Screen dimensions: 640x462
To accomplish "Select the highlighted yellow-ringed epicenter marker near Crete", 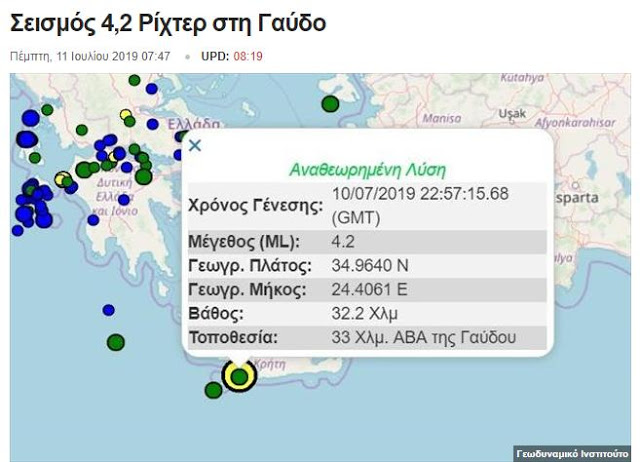I will point(239,376).
